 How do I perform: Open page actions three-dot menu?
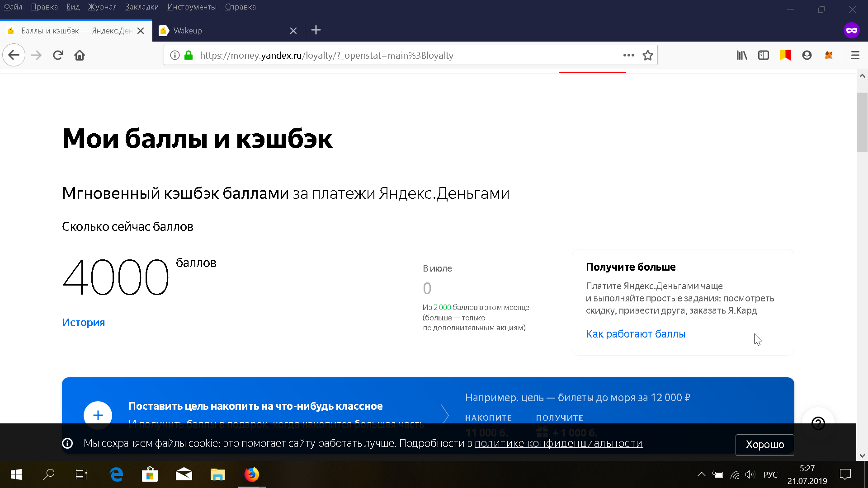628,55
